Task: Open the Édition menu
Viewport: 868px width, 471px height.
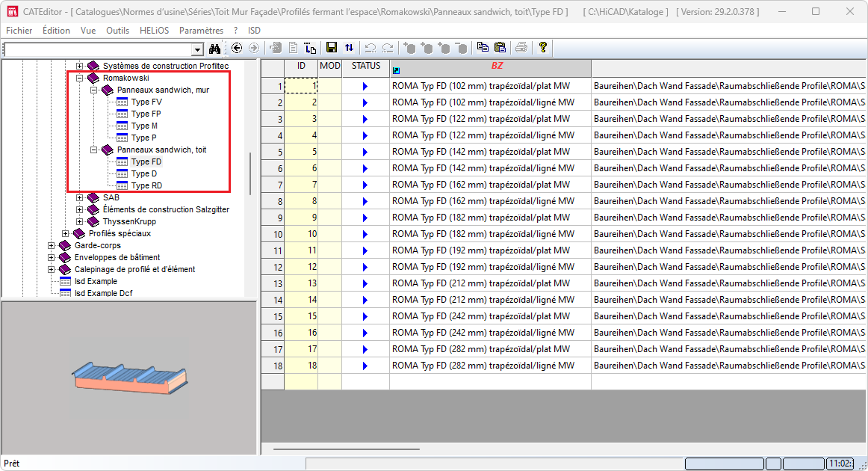Action: 56,31
